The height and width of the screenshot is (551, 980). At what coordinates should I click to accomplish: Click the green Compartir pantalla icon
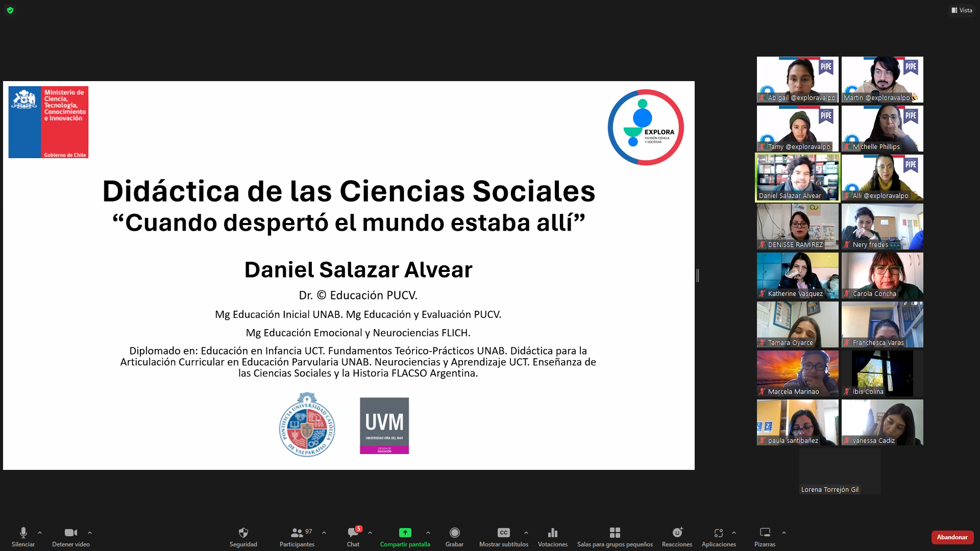tap(405, 533)
